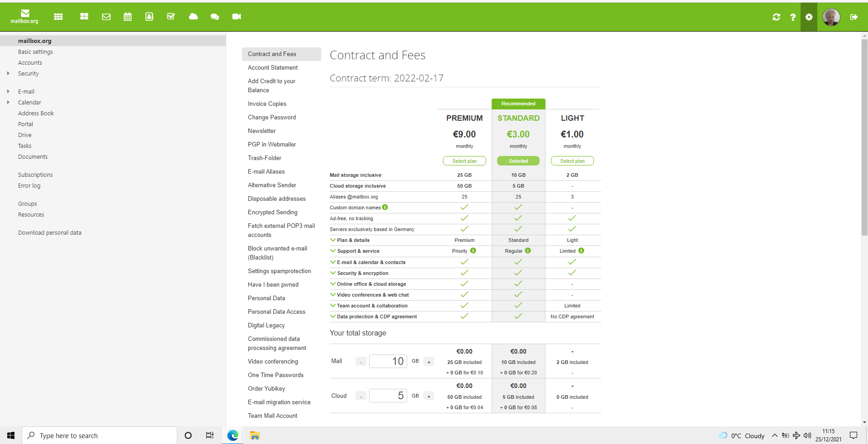Open the notification center icon
Image resolution: width=868 pixels, height=444 pixels.
[x=854, y=435]
